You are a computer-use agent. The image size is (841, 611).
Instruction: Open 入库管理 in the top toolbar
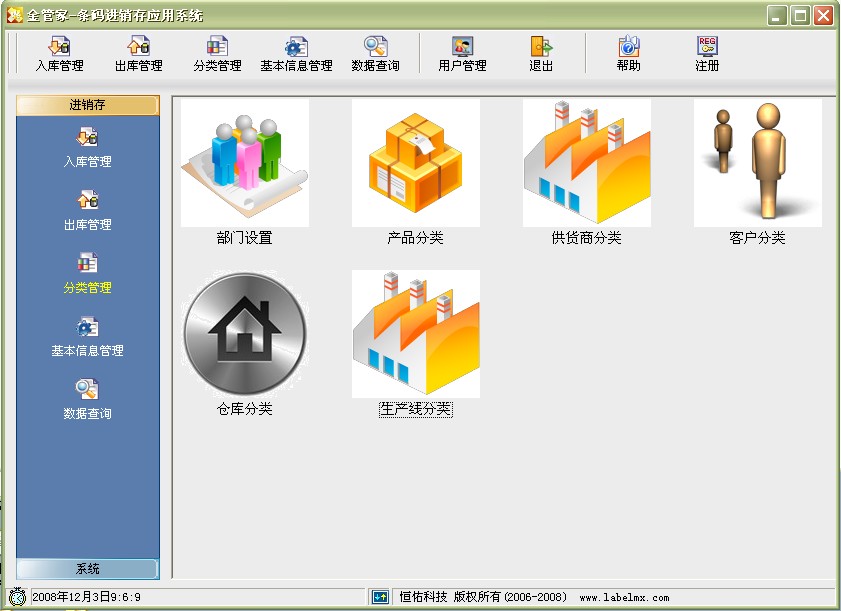(x=59, y=54)
